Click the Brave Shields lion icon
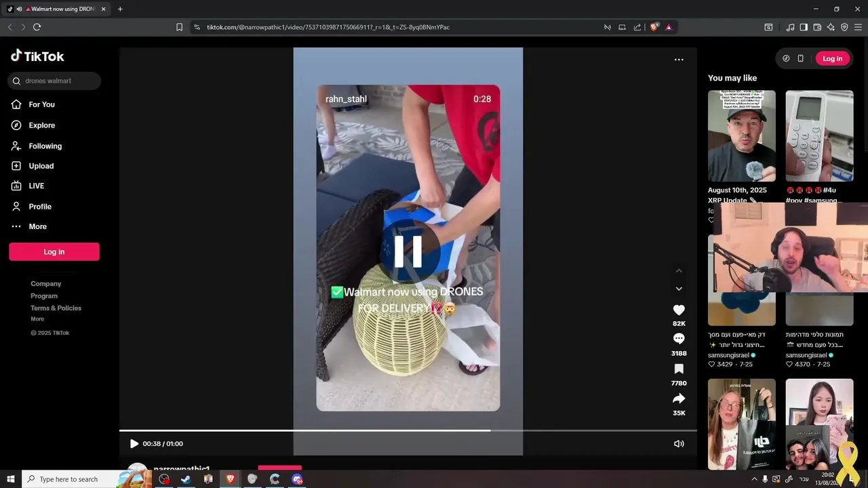 [x=654, y=27]
